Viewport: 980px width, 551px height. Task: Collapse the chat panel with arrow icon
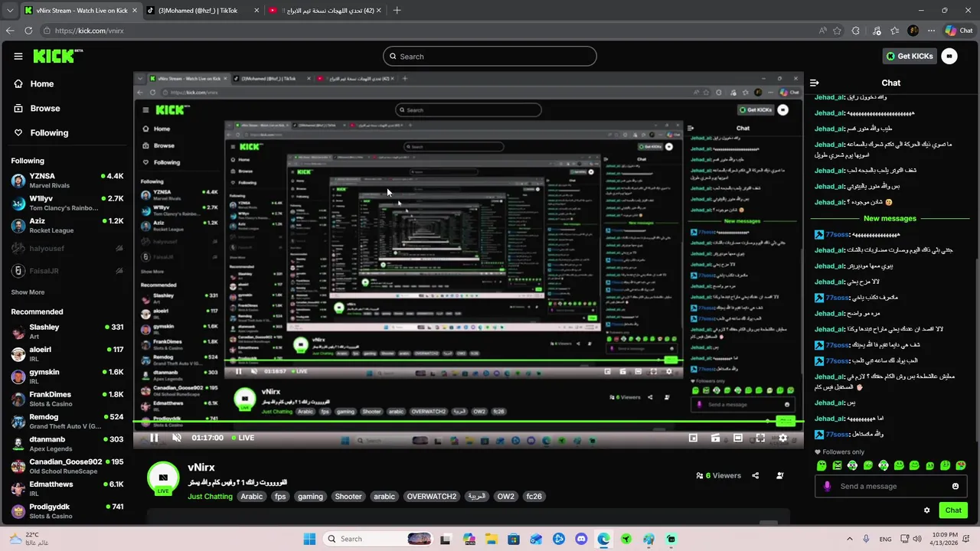[x=815, y=83]
